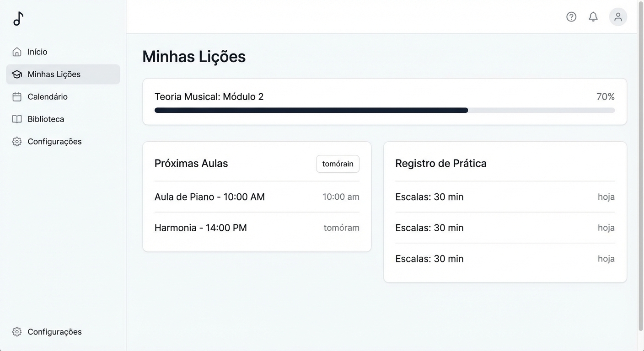Image resolution: width=644 pixels, height=351 pixels.
Task: Click the music note logo icon
Action: click(18, 18)
